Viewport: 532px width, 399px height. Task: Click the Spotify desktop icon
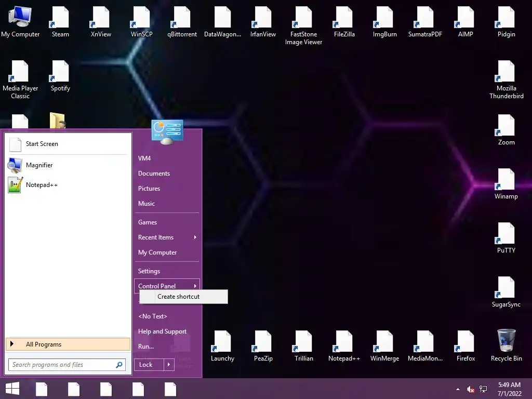tap(60, 76)
